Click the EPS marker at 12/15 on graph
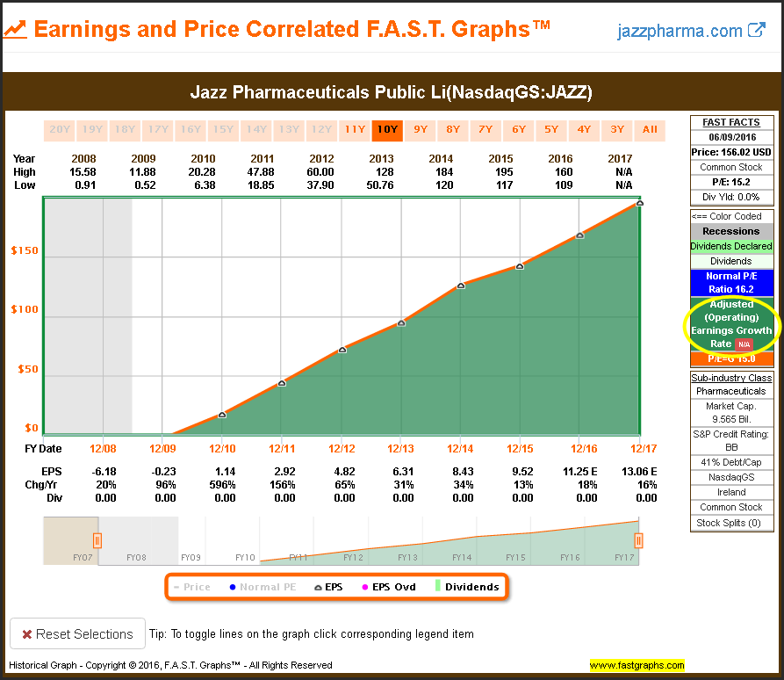Screen dimensions: 784x680 [520, 266]
